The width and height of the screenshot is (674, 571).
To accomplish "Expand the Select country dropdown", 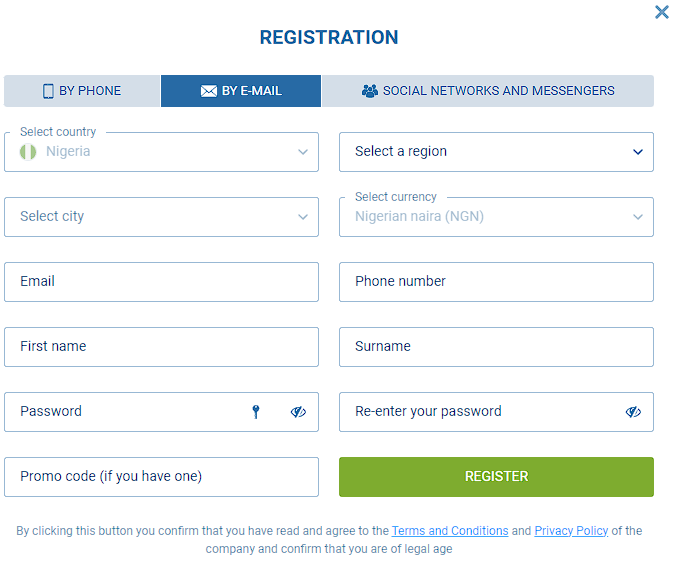I will tap(161, 152).
